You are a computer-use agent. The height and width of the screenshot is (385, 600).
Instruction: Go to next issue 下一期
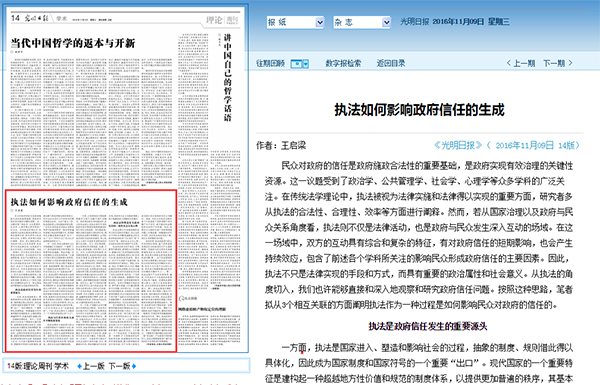554,63
